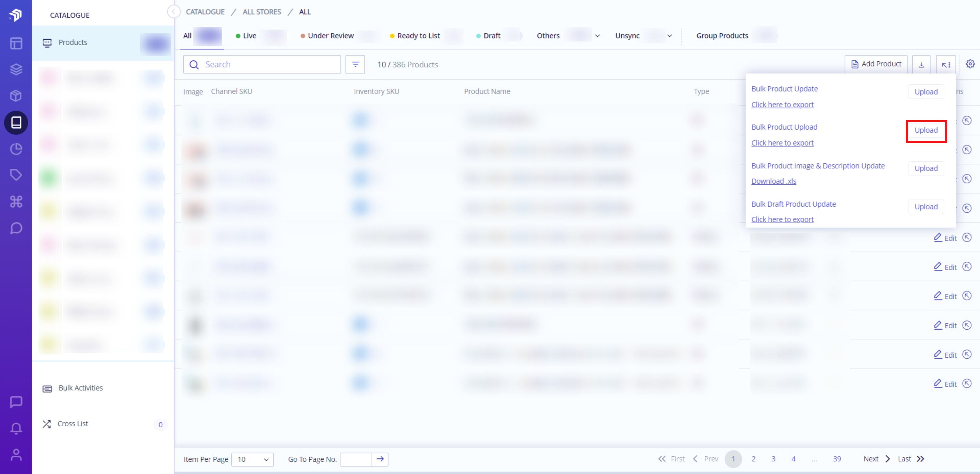Click the bulk upload arrow icon in toolbar
This screenshot has height=474, width=980.
coord(946,64)
